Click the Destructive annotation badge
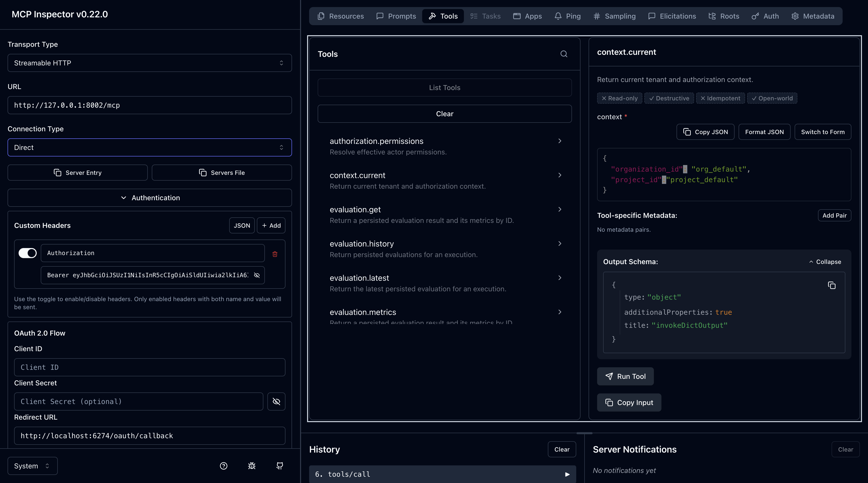 point(669,98)
